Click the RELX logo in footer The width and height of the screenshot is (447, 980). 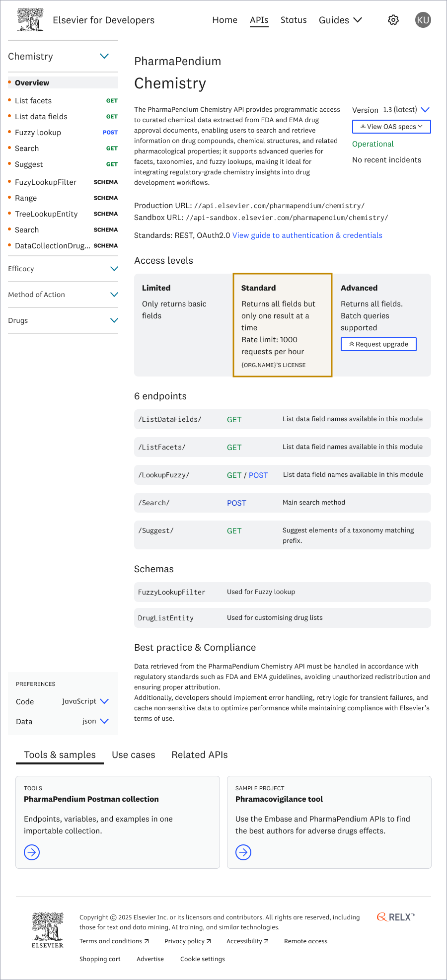396,917
